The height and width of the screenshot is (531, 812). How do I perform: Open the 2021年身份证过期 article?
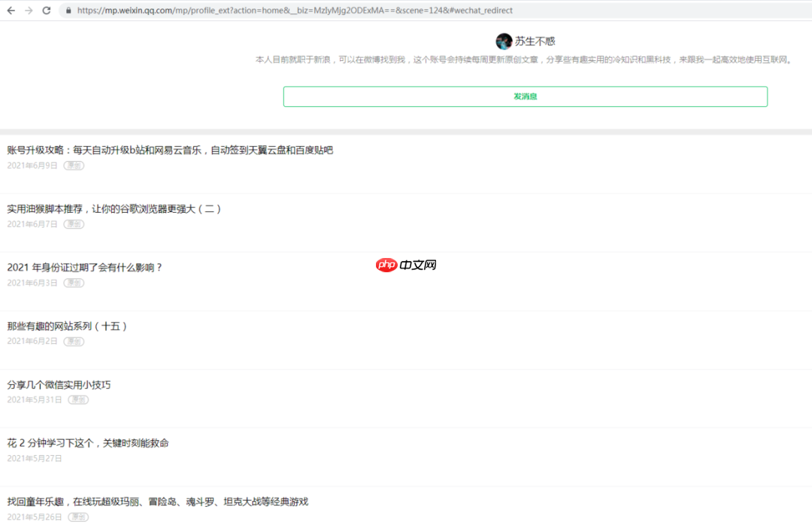85,267
